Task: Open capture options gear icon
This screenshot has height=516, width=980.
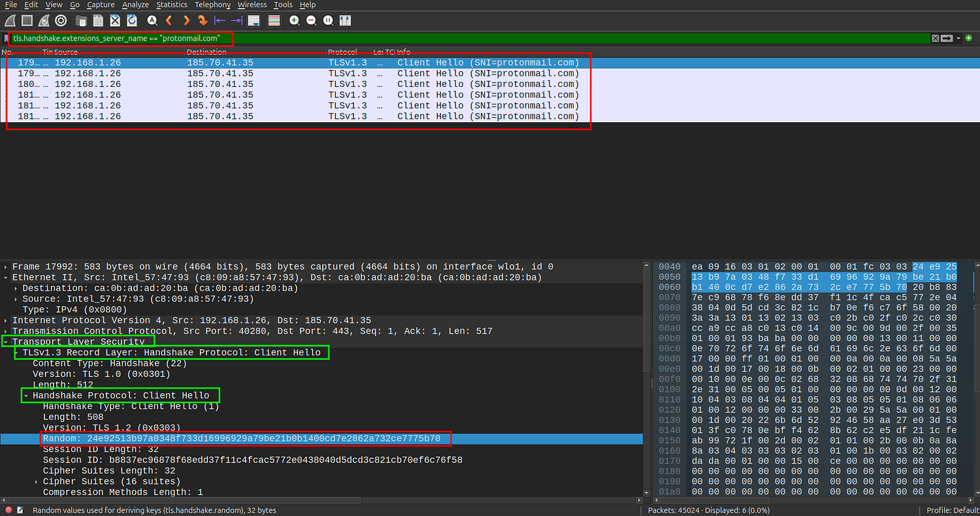Action: 61,20
